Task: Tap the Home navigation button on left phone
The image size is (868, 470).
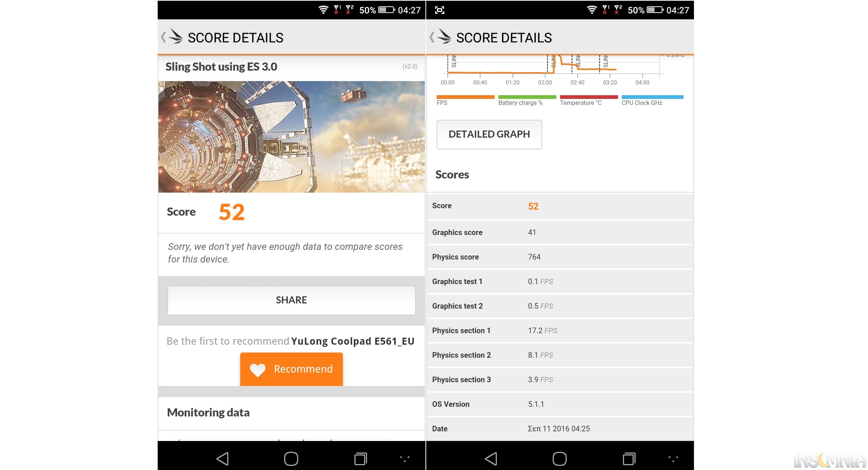Action: point(291,458)
